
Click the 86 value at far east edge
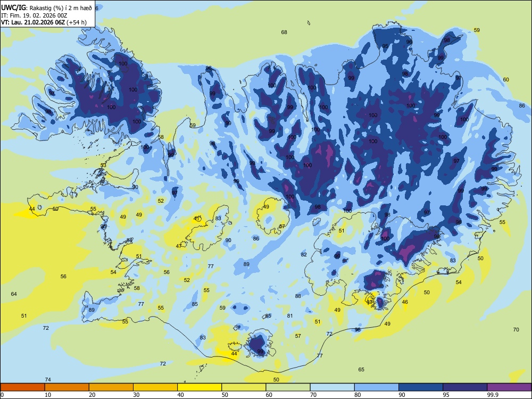pyautogui.click(x=522, y=105)
